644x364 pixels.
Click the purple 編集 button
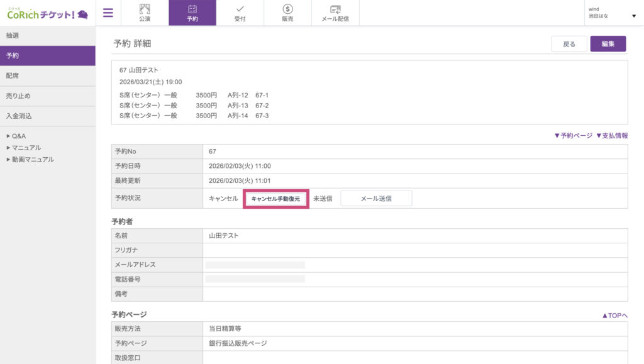click(608, 44)
